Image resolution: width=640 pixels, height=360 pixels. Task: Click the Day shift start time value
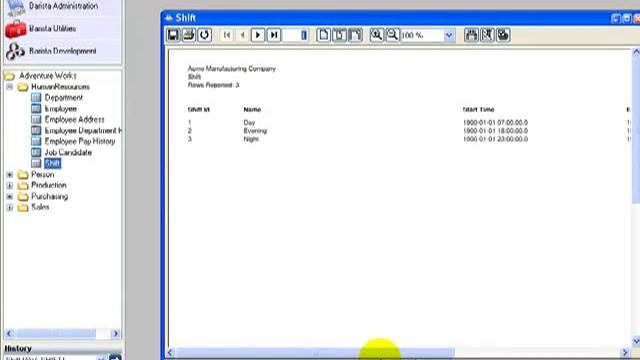pyautogui.click(x=495, y=122)
